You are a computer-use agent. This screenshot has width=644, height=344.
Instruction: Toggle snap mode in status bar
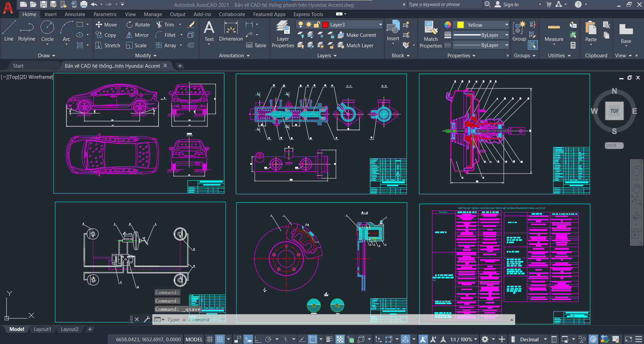pos(220,339)
